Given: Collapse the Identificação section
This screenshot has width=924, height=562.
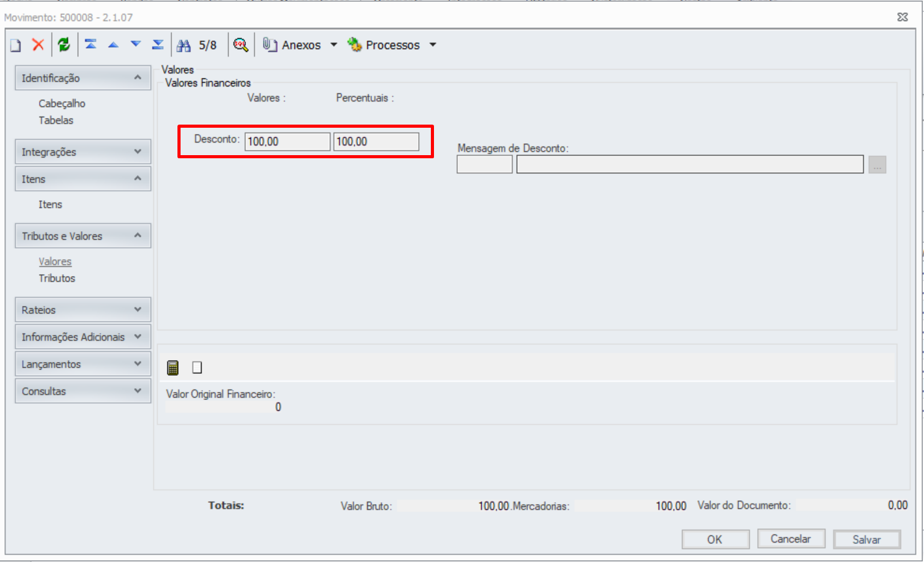Looking at the screenshot, I should (x=83, y=78).
